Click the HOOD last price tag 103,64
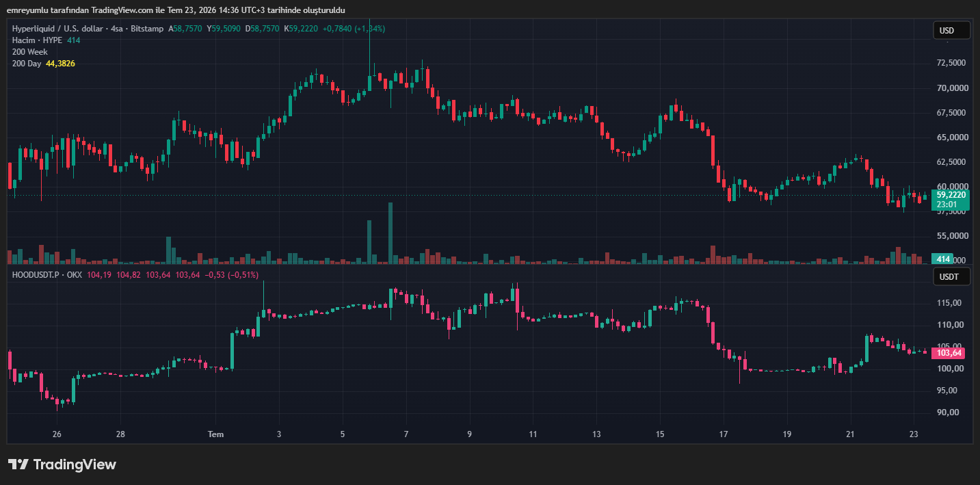The height and width of the screenshot is (485, 980). click(949, 353)
